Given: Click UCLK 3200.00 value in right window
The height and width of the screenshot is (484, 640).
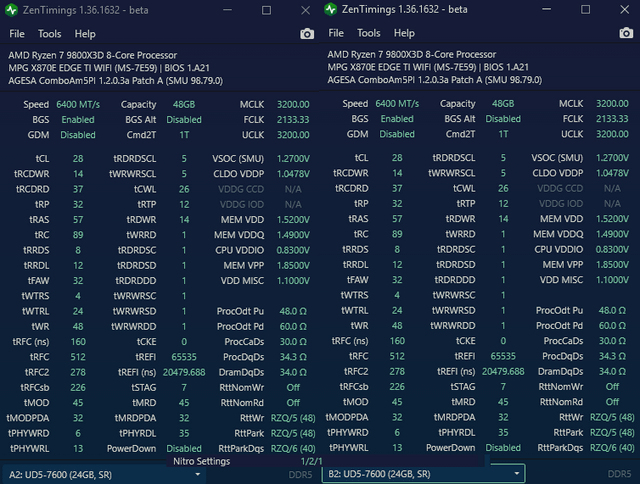Looking at the screenshot, I should click(x=612, y=134).
